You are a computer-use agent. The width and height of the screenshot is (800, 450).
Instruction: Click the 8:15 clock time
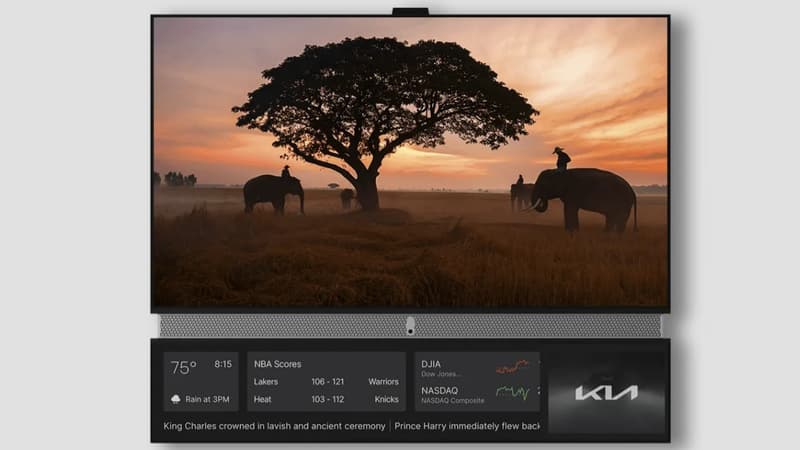223,365
